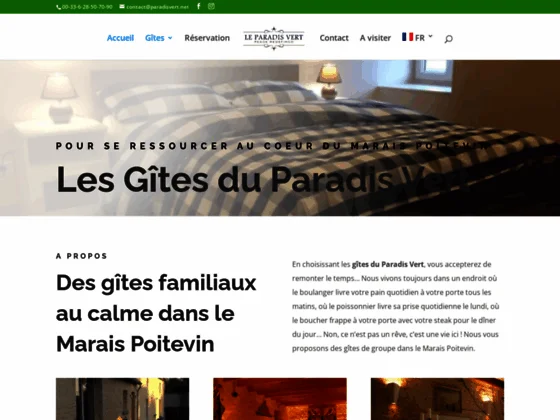This screenshot has width=560, height=420.
Task: Expand the Gîtes menu chevron
Action: click(170, 38)
